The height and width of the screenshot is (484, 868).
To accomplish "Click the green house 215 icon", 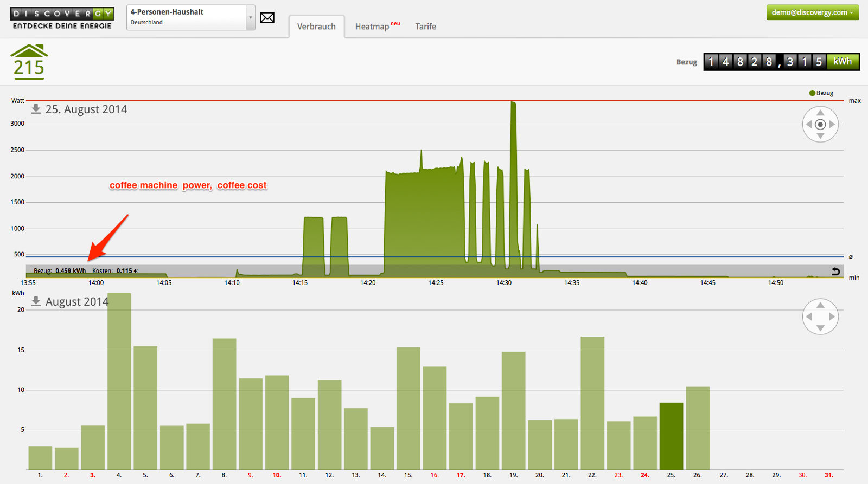I will point(29,62).
